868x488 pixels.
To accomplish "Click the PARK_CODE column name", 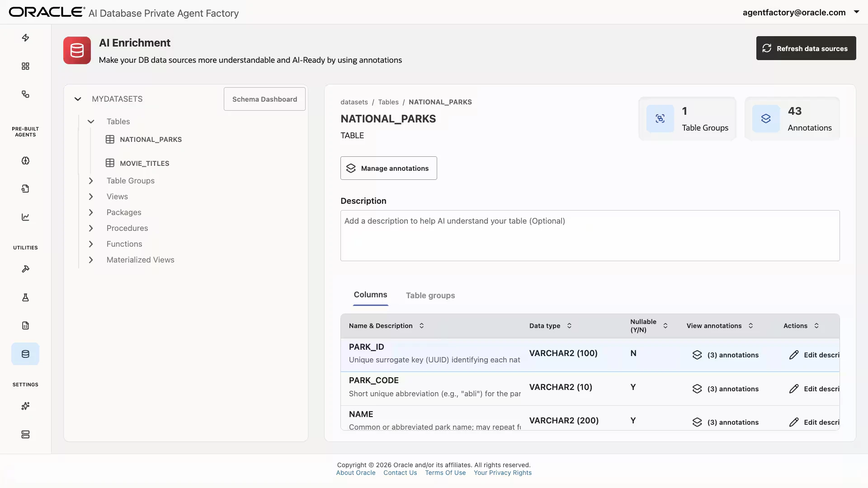I will 373,380.
